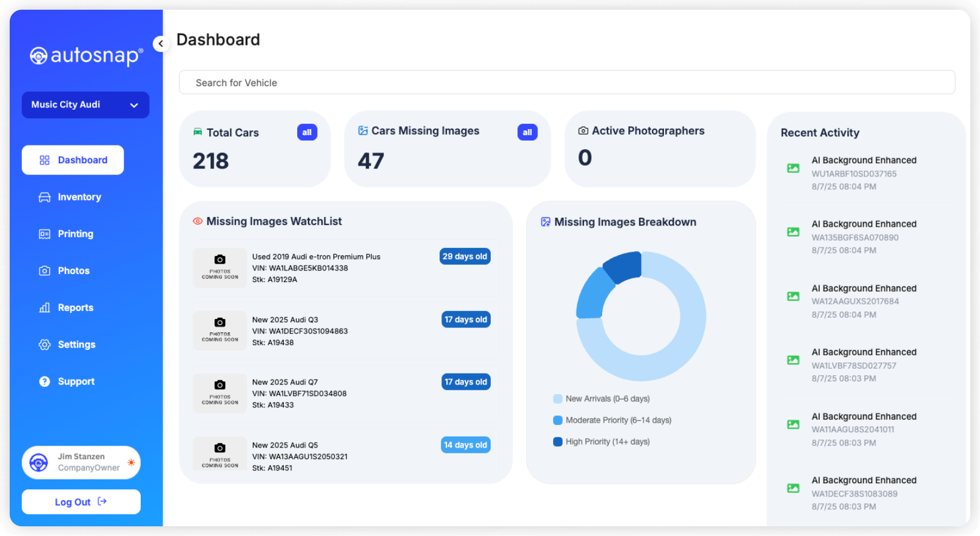
Task: Click the Support question mark icon
Action: tap(45, 381)
